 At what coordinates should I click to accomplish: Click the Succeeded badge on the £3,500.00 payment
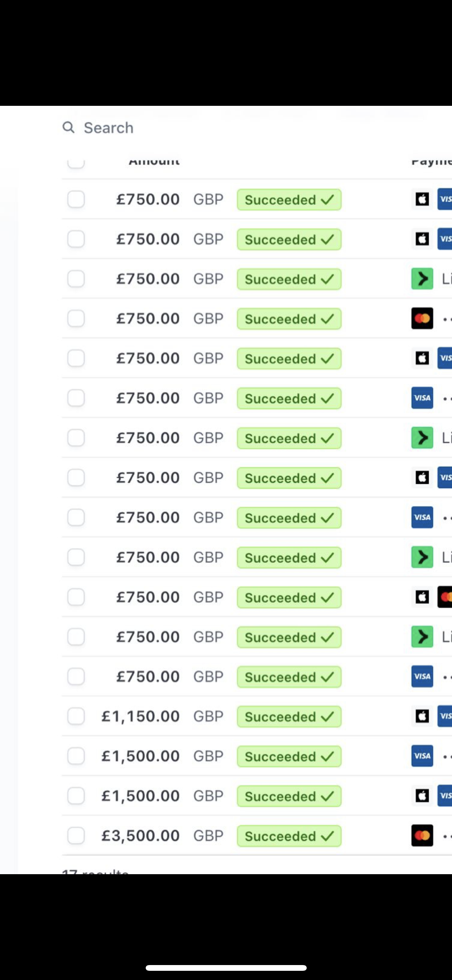pos(289,836)
